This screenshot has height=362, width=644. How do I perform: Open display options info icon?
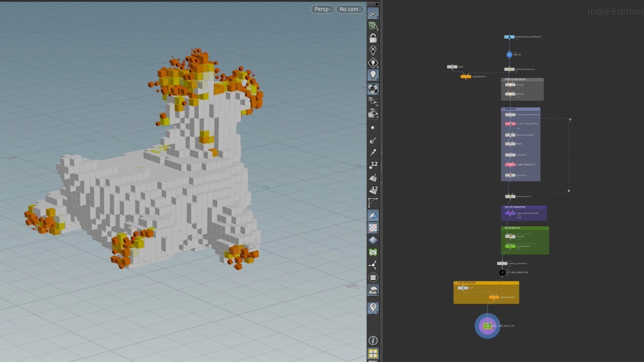coord(373,341)
